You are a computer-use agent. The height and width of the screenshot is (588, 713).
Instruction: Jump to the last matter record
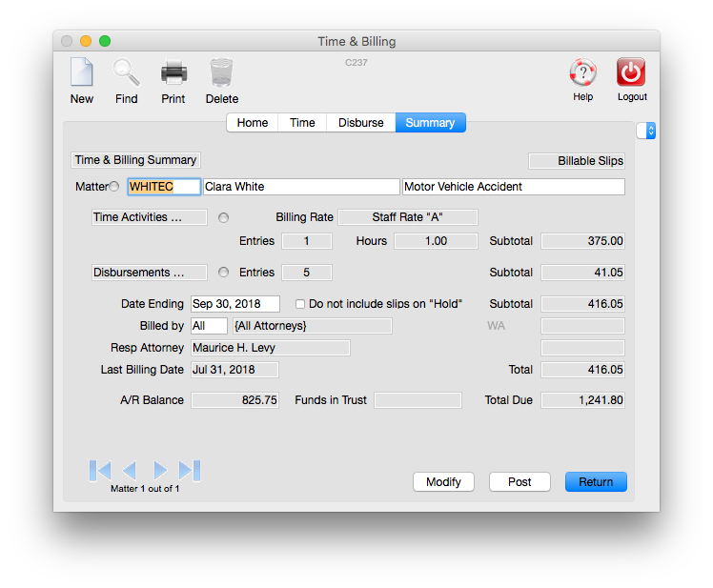(190, 470)
